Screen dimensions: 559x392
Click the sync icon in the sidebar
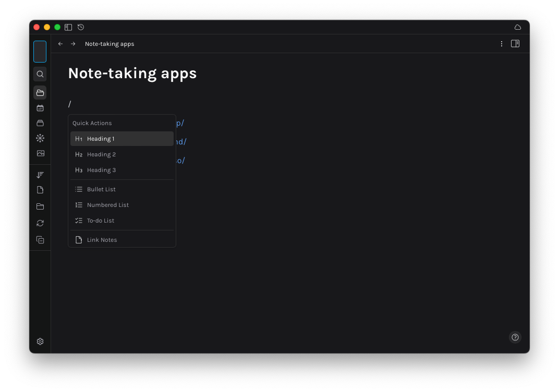coord(40,223)
